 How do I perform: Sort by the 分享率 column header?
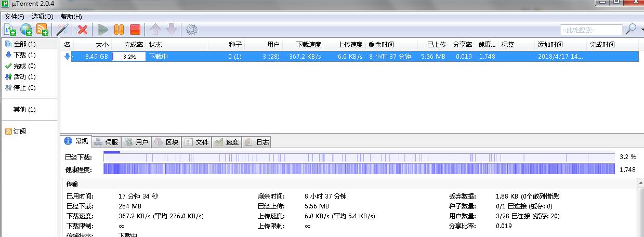pos(462,45)
